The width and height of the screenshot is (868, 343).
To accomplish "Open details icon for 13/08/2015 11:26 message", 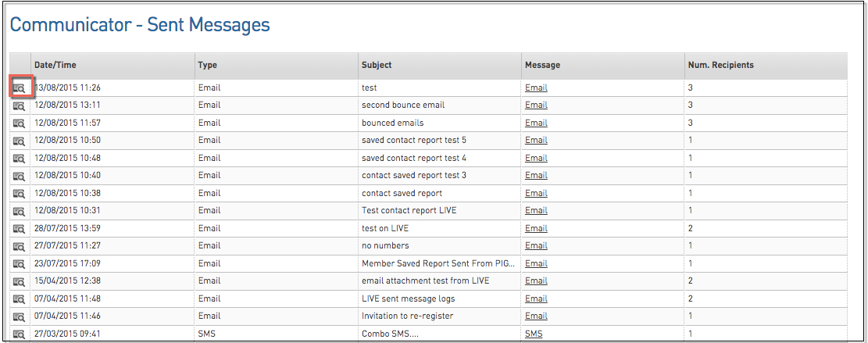I will [x=20, y=88].
